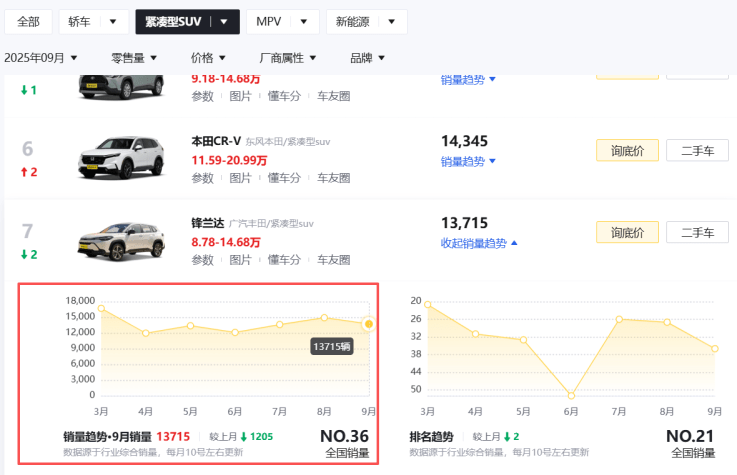This screenshot has height=475, width=737.
Task: Open the 锋兰达 model title link
Action: (208, 223)
